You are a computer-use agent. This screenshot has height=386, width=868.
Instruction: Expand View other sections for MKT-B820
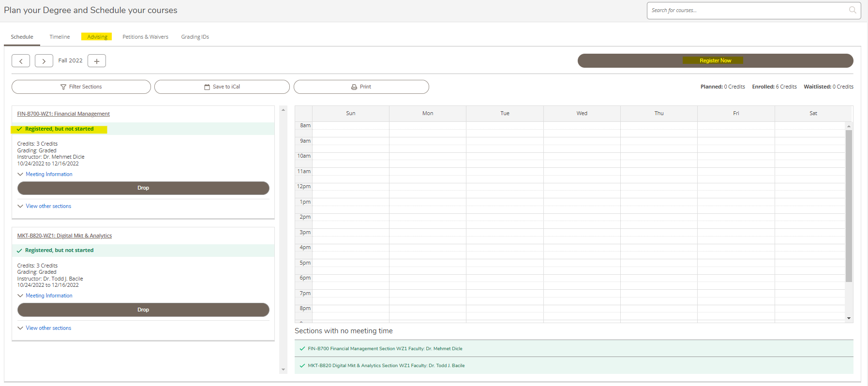[48, 328]
